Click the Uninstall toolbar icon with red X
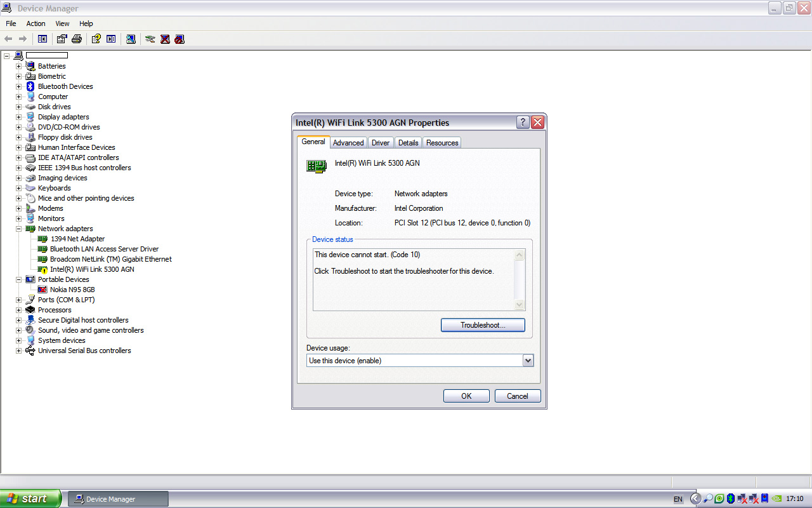This screenshot has height=508, width=812. tap(165, 39)
